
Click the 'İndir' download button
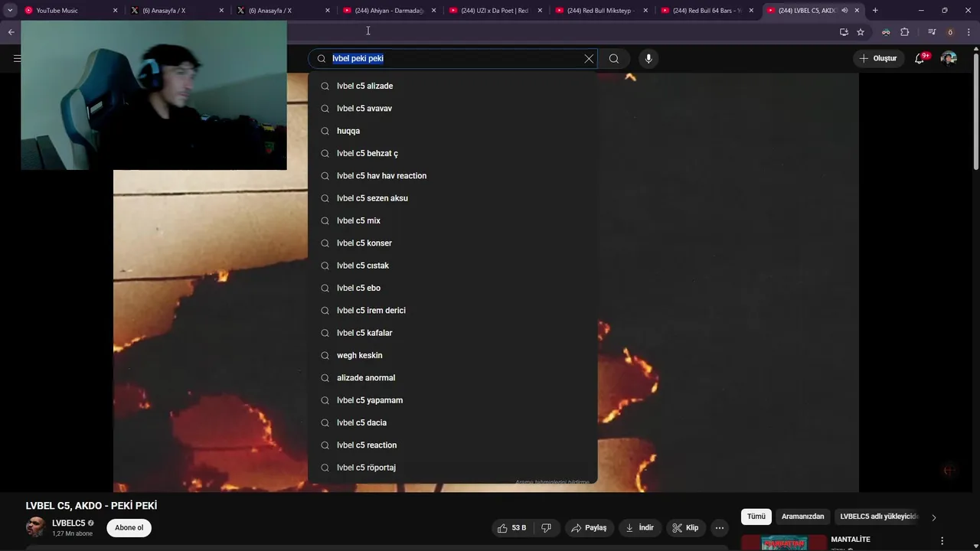pyautogui.click(x=639, y=528)
